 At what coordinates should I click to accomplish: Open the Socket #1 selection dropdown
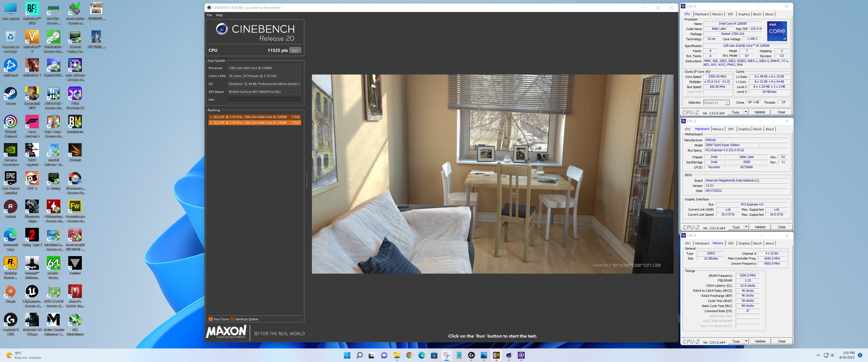[716, 102]
